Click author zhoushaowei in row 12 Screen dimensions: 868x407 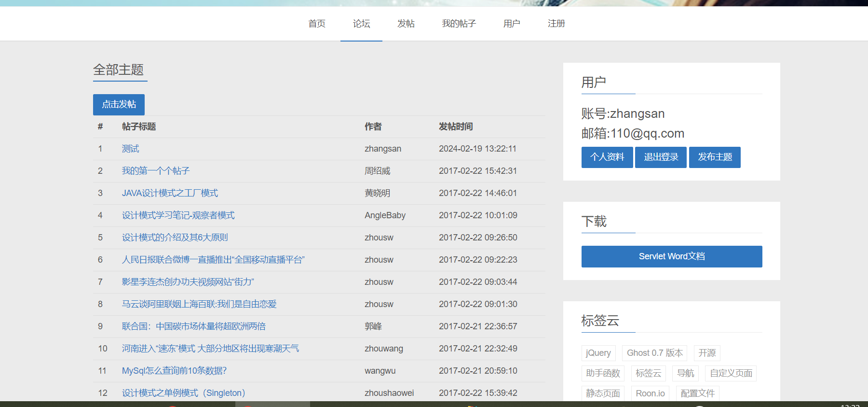pyautogui.click(x=389, y=393)
